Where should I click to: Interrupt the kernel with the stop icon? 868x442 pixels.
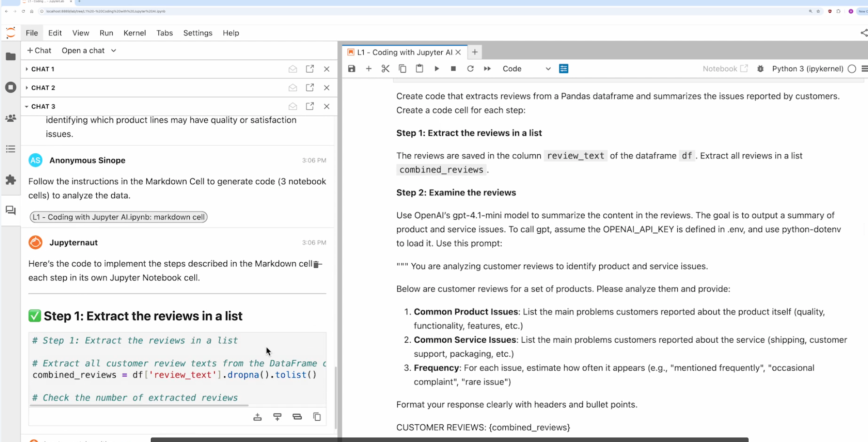[453, 69]
